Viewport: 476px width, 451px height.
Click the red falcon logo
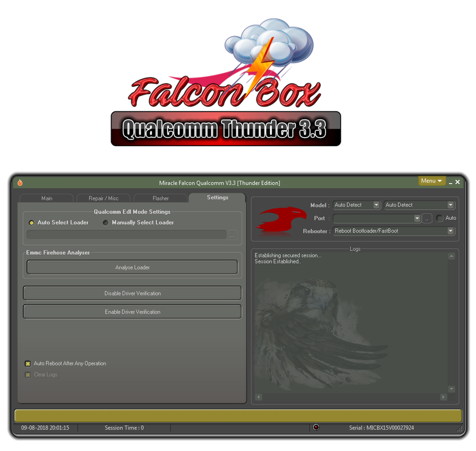coord(281,221)
